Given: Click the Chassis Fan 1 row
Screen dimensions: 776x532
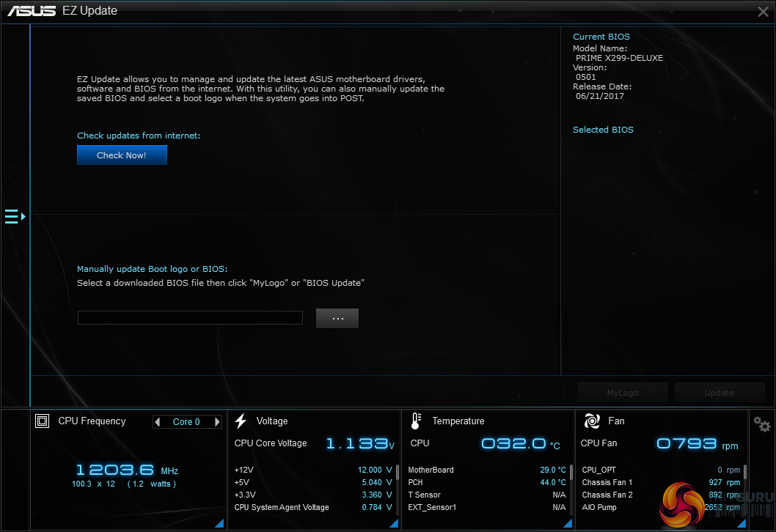Looking at the screenshot, I should [661, 482].
